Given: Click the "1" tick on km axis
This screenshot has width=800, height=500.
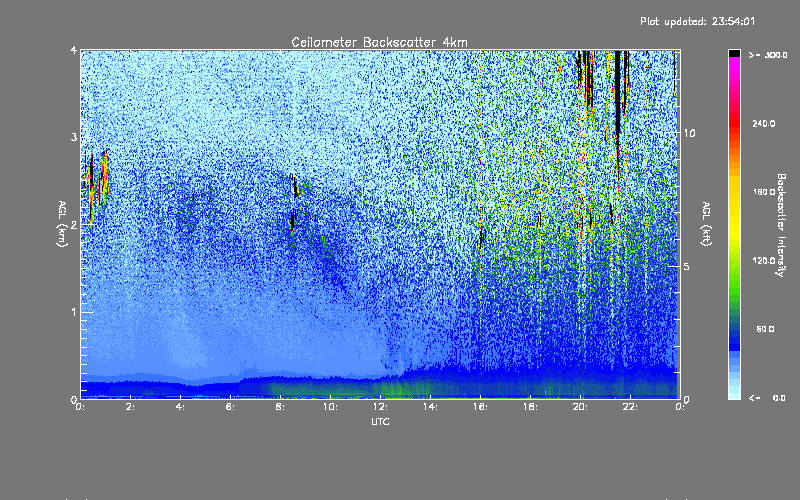Looking at the screenshot, I should click(74, 312).
